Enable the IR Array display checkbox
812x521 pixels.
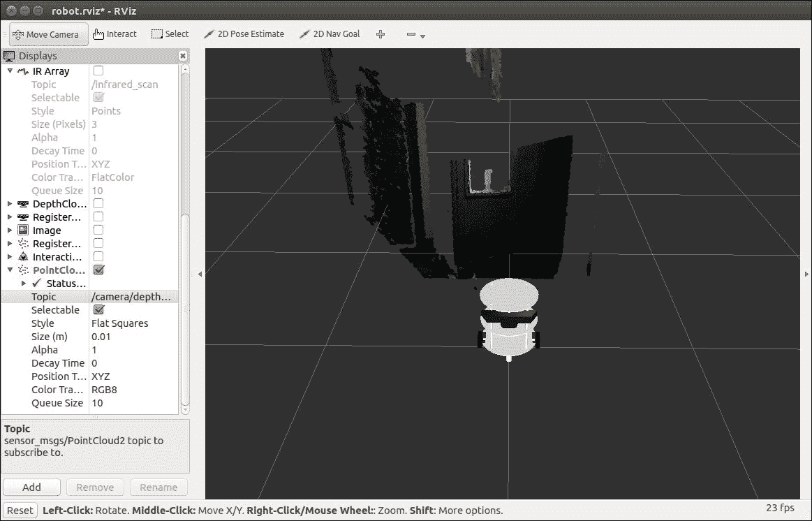98,71
